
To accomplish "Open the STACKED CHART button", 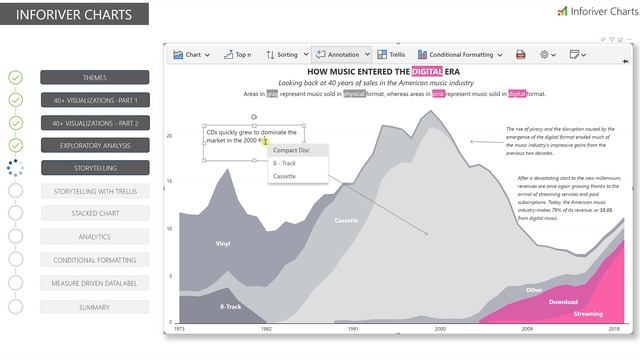I will (x=95, y=213).
